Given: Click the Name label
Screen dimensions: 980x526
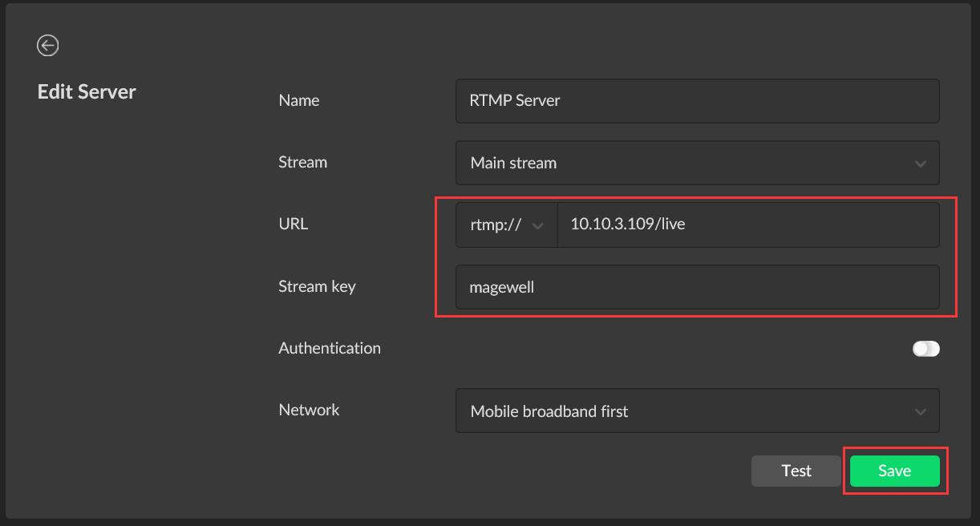Looking at the screenshot, I should (298, 101).
